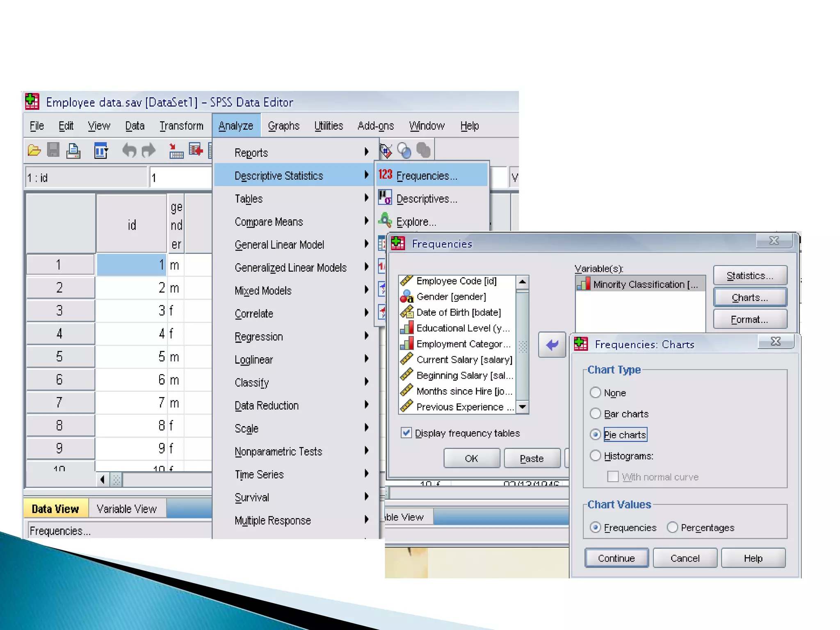This screenshot has height=630, width=840.
Task: Select the Bar charts radio option
Action: [596, 413]
